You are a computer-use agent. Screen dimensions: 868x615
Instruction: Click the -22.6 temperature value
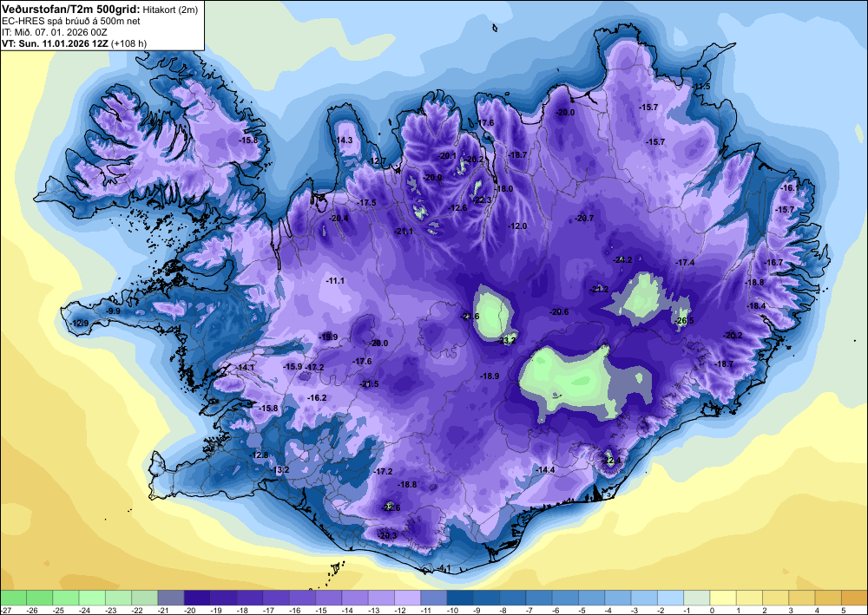point(391,507)
